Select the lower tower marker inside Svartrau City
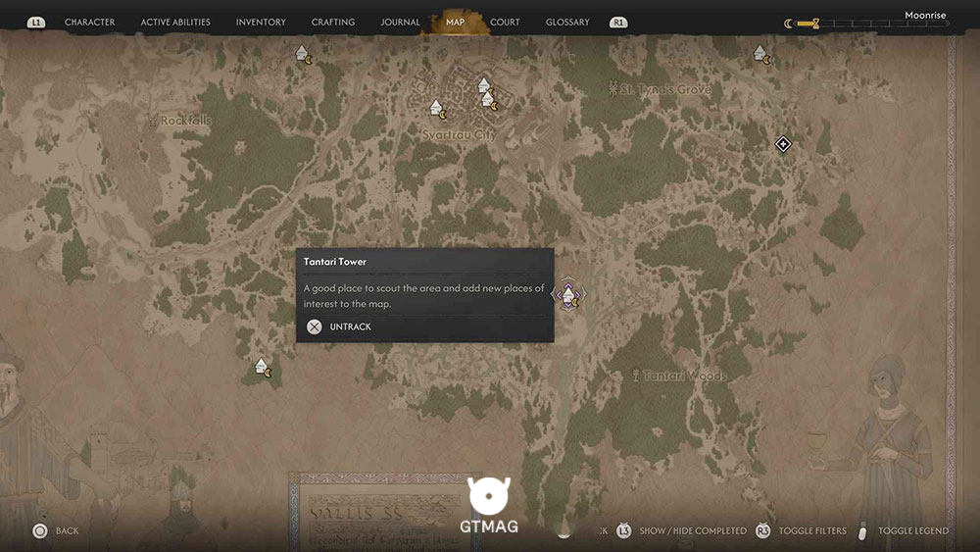Viewport: 980px width, 552px height. [489, 101]
